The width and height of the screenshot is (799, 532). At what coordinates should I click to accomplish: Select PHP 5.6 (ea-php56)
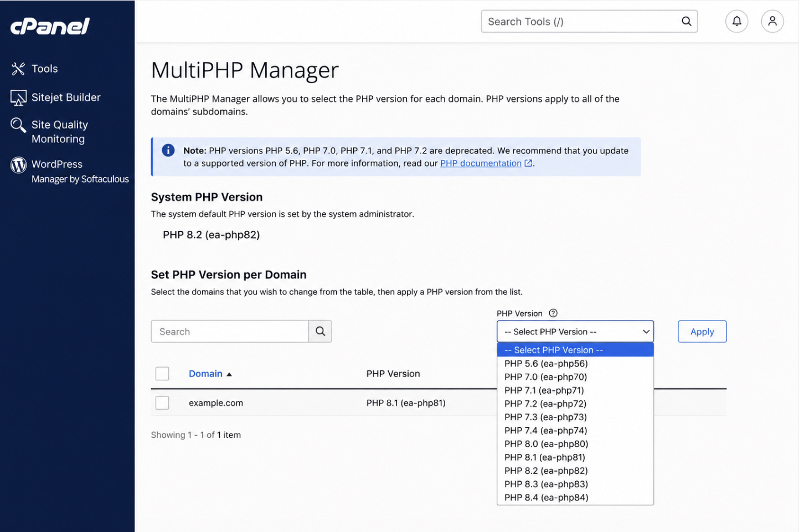tap(575, 364)
